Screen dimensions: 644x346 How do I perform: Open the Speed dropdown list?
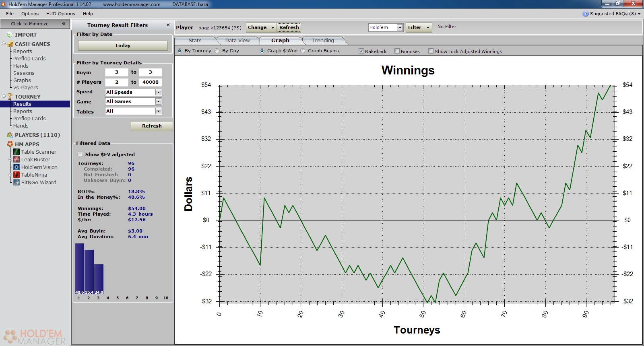point(158,92)
